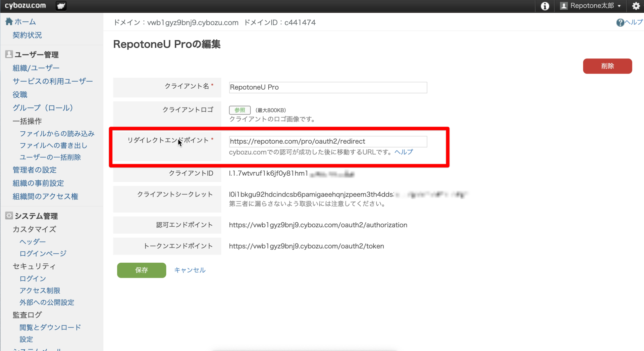Click the ドメインID c441474 text
This screenshot has width=644, height=351.
280,23
